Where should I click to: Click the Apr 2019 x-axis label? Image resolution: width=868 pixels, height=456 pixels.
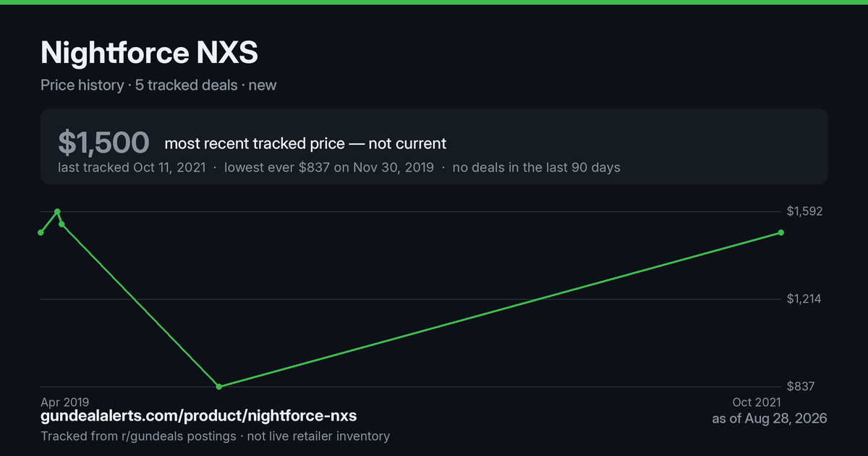64,402
